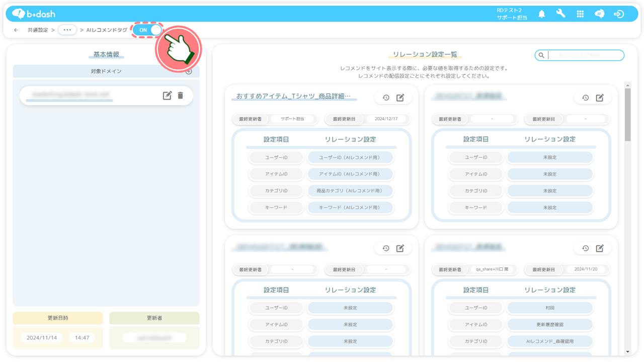Show the history of the bottom-left card
Screen dimensions: 644x362
point(386,248)
